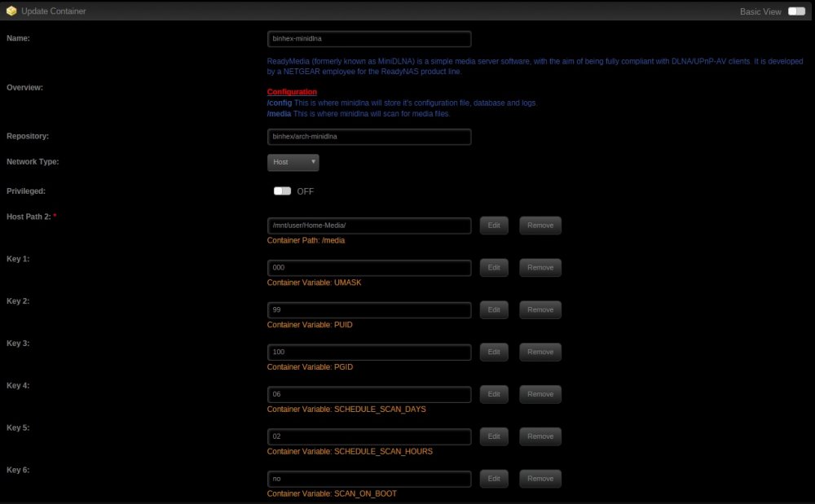Viewport: 815px width, 504px height.
Task: Click the PUID value field
Action: [369, 310]
